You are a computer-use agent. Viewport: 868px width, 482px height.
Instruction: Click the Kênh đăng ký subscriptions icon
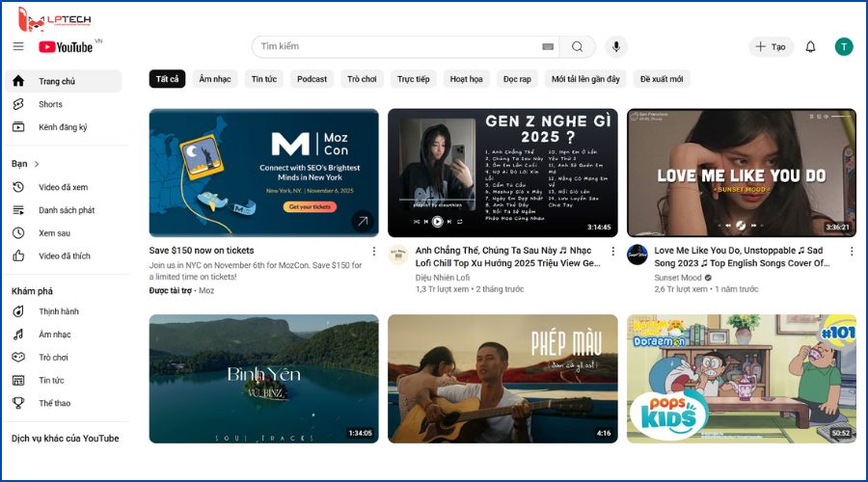tap(18, 126)
